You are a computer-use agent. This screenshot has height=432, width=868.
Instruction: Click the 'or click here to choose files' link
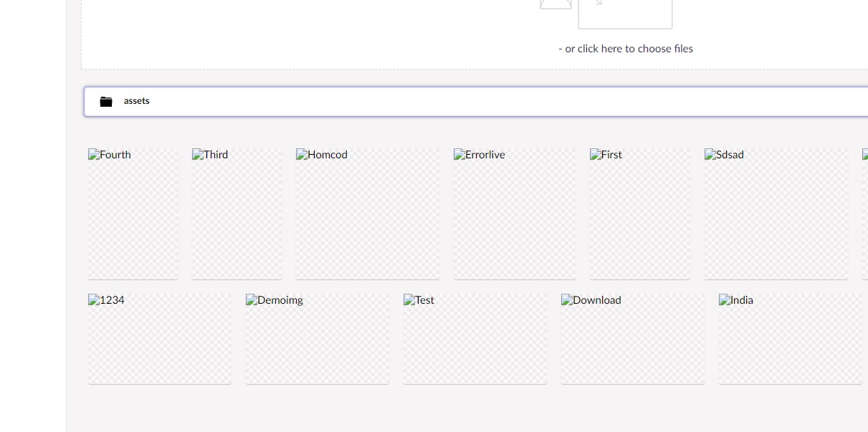point(625,49)
